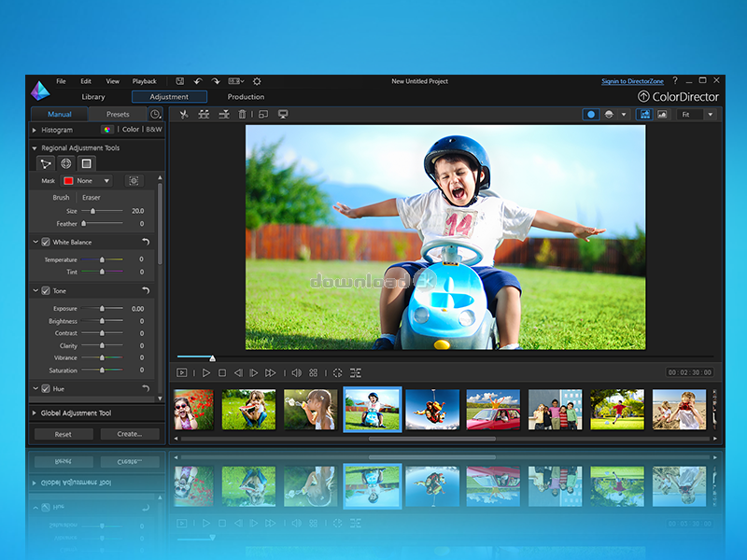
Task: Click the undo arrow icon
Action: click(x=198, y=81)
